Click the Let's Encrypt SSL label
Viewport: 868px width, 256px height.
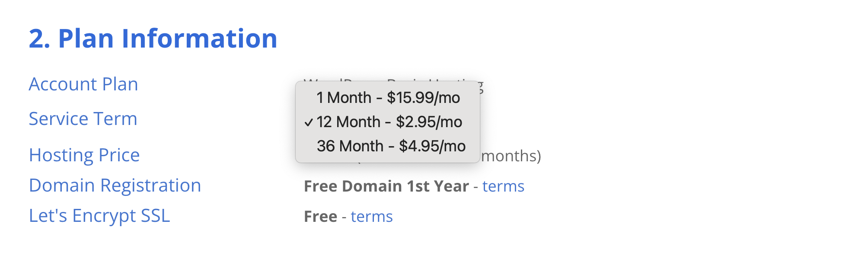coord(99,216)
